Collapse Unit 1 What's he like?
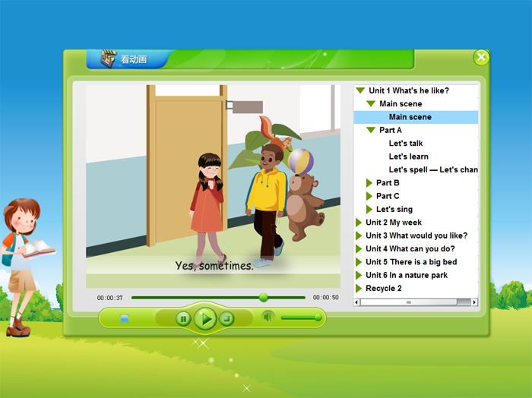This screenshot has width=532, height=398. [x=360, y=90]
